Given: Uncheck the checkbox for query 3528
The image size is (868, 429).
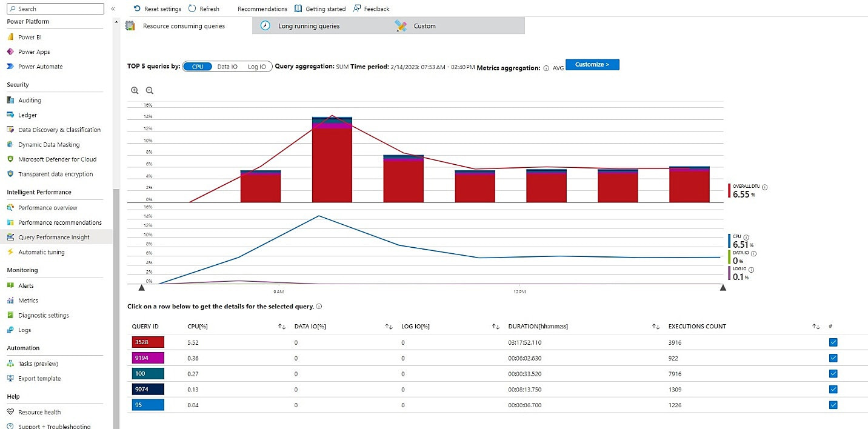Looking at the screenshot, I should [833, 342].
